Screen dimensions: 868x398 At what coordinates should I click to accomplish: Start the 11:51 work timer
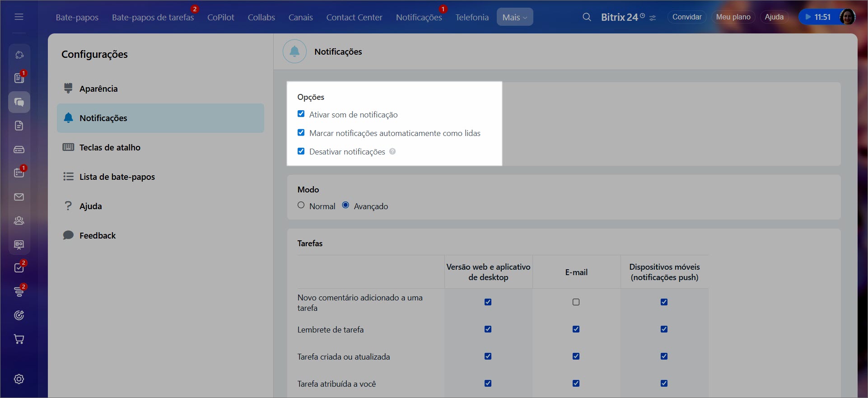817,17
